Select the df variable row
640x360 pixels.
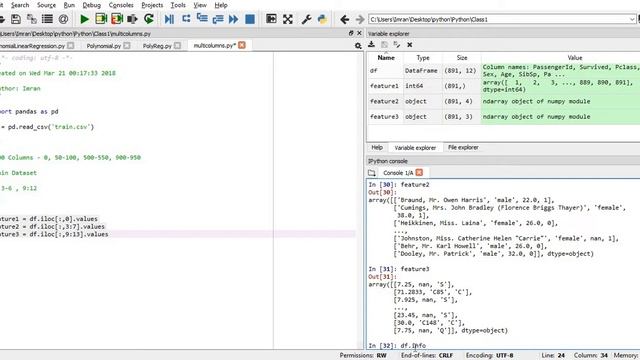(504, 71)
